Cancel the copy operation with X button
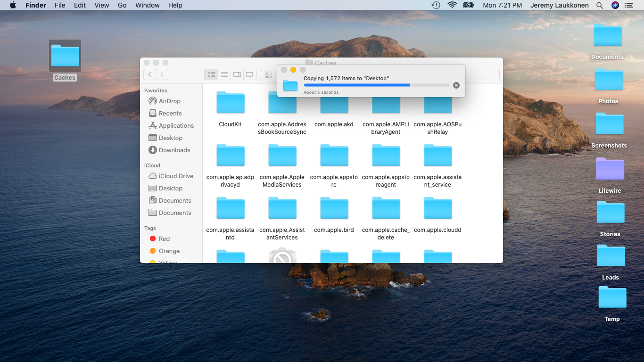644x362 pixels. click(456, 85)
